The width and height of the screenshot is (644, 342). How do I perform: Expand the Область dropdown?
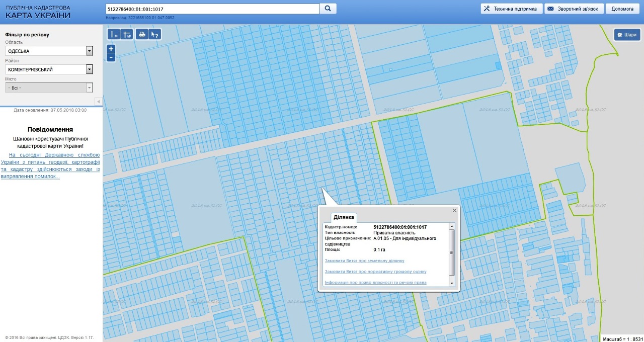pyautogui.click(x=90, y=51)
